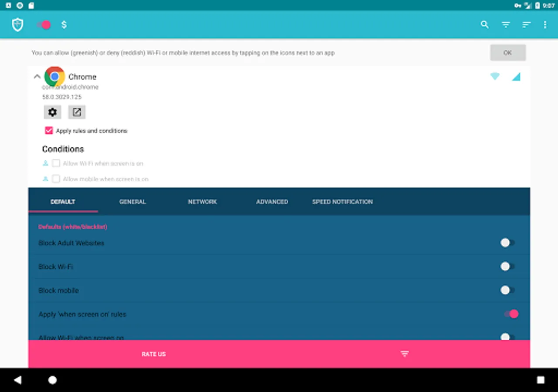
Task: Select the DEFAULT tab
Action: 63,202
